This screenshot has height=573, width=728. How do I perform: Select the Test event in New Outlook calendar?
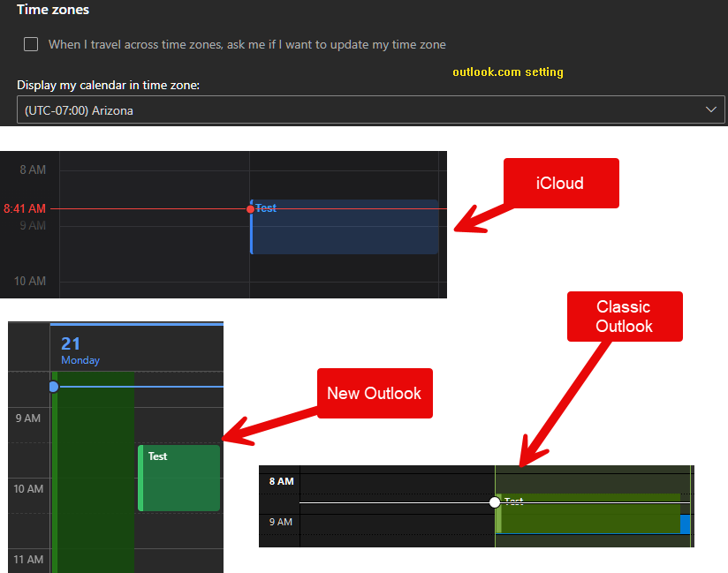(178, 478)
